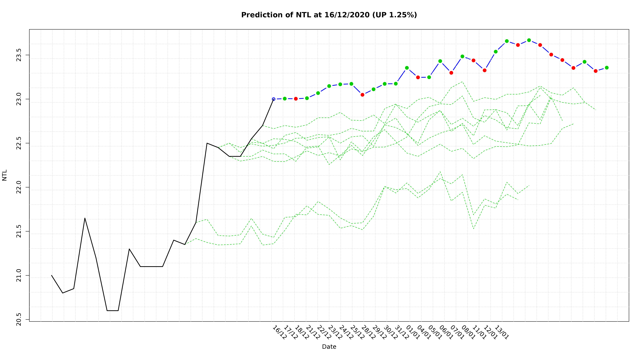Click the final red dot on prediction line
Image resolution: width=644 pixels, height=358 pixels.
(596, 71)
